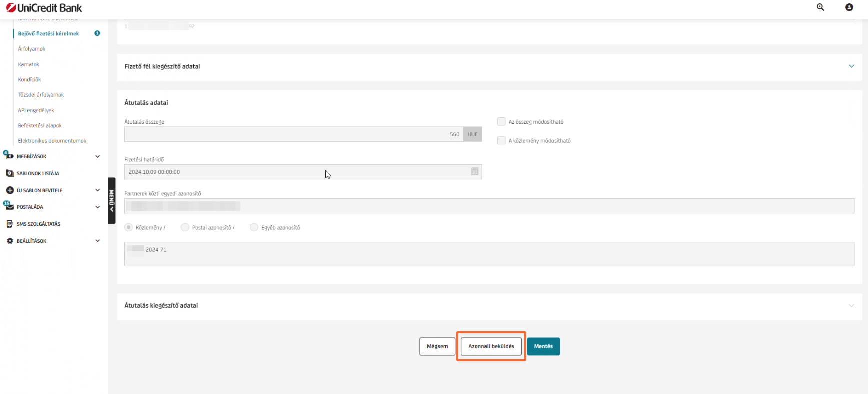Click the Azonnali beküldés button
The width and height of the screenshot is (868, 394).
(x=491, y=346)
